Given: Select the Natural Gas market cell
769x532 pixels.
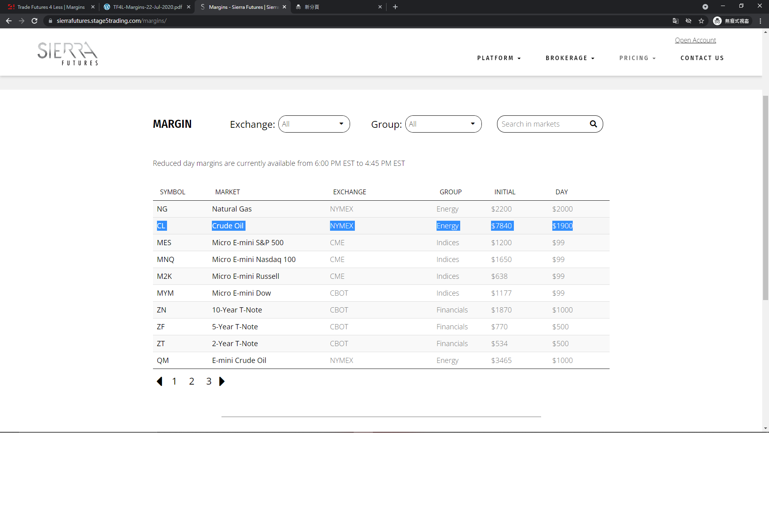Looking at the screenshot, I should pos(232,209).
